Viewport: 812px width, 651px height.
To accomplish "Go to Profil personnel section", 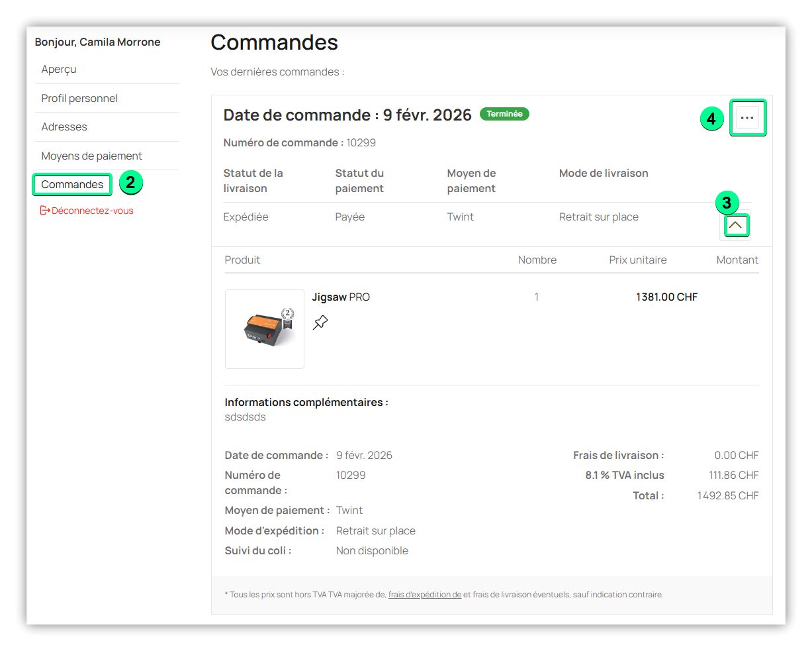I will [79, 99].
